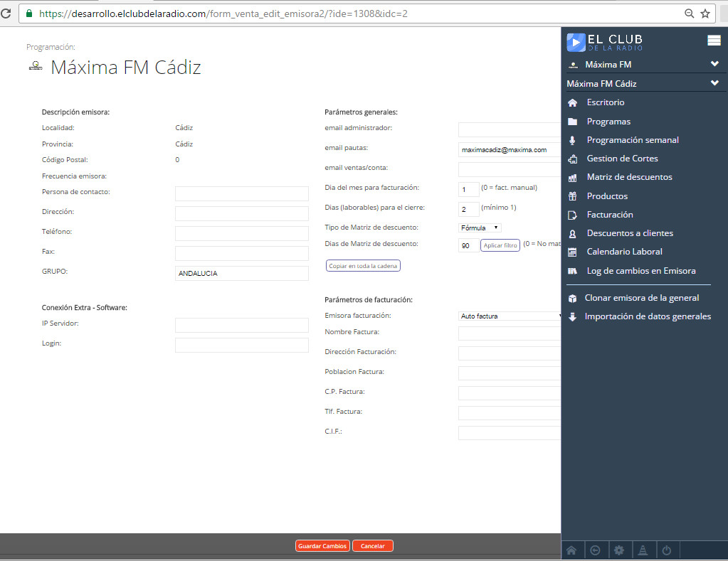Click the Matriz de descuentos chart icon
728x561 pixels.
pos(572,177)
